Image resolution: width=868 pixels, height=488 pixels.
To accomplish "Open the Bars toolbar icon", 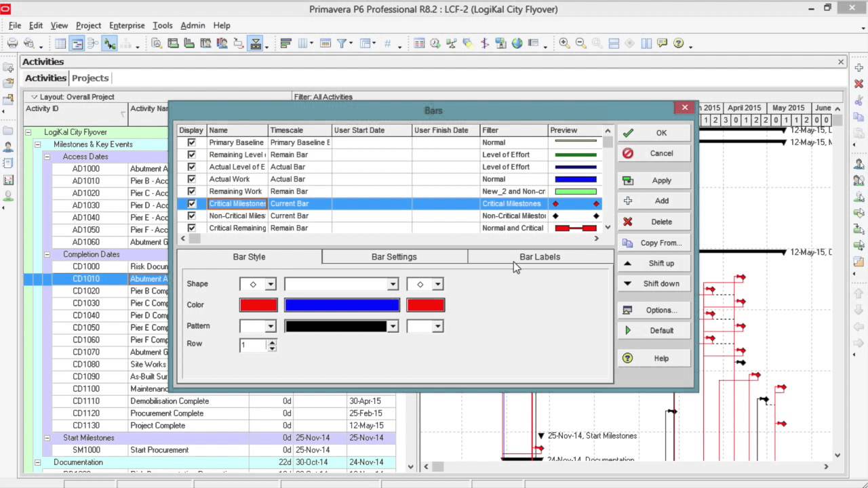I will click(285, 43).
